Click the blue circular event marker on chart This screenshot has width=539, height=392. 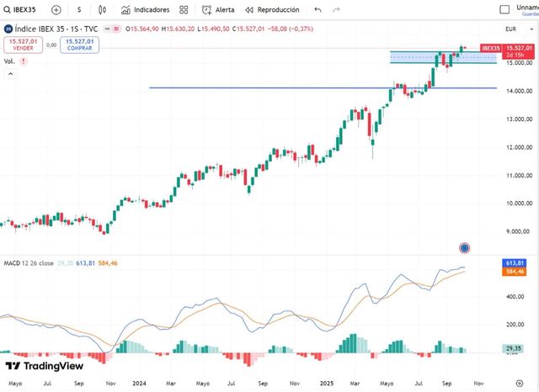[464, 247]
